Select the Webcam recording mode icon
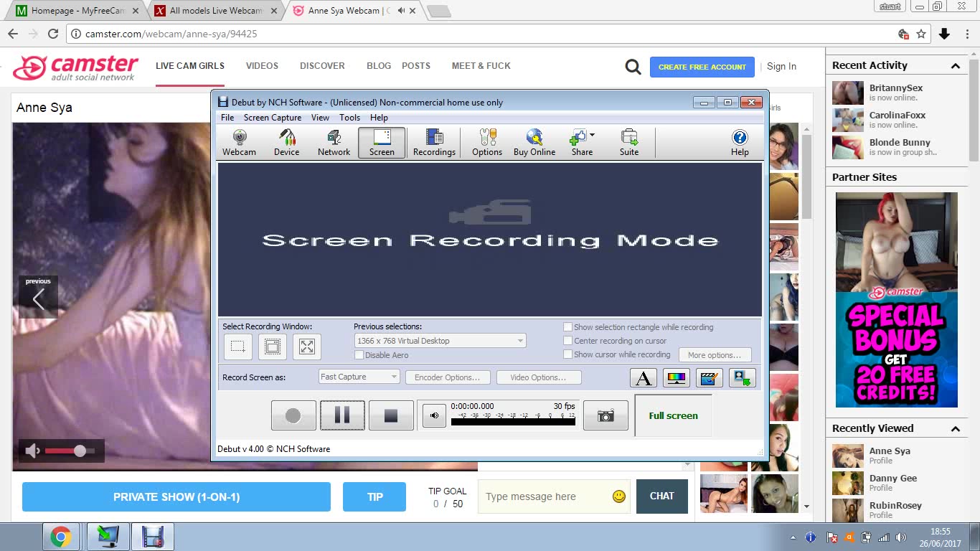This screenshot has width=980, height=551. (x=239, y=142)
